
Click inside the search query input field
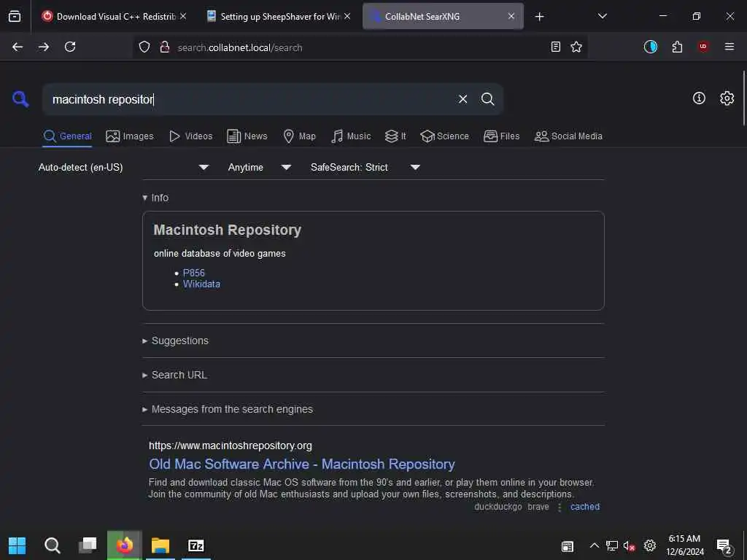pos(248,99)
